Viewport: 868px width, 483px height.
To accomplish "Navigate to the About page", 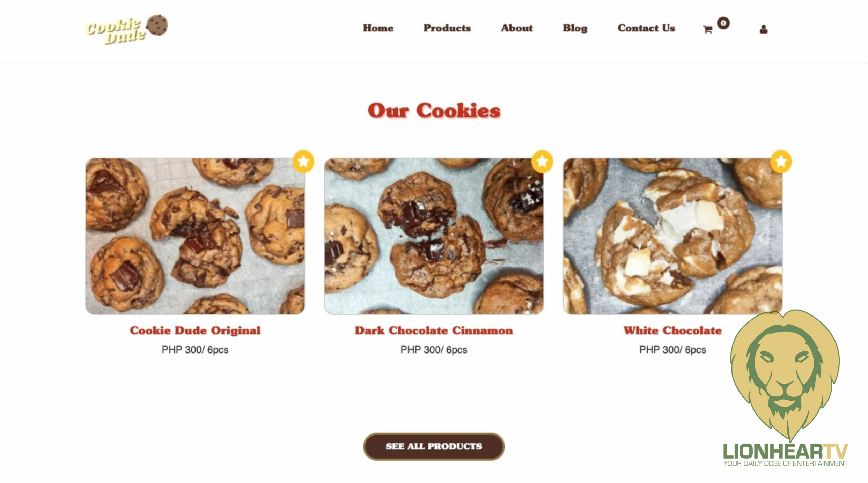I will 517,28.
